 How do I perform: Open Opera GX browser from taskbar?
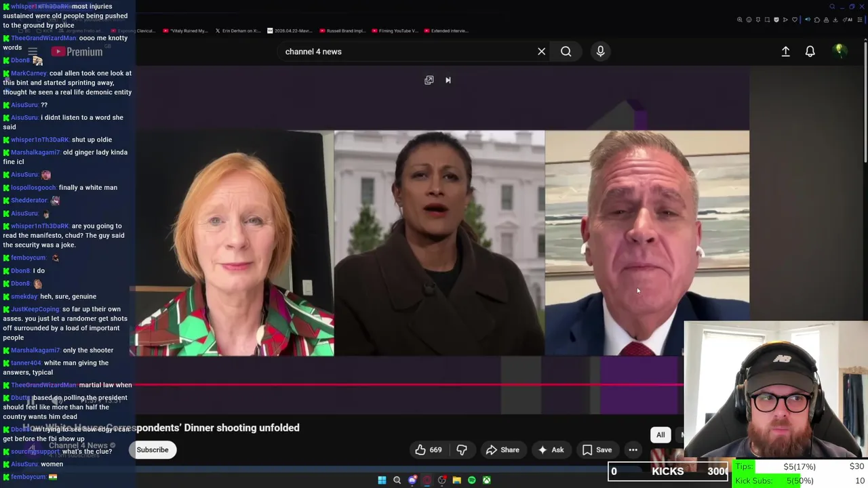427,481
